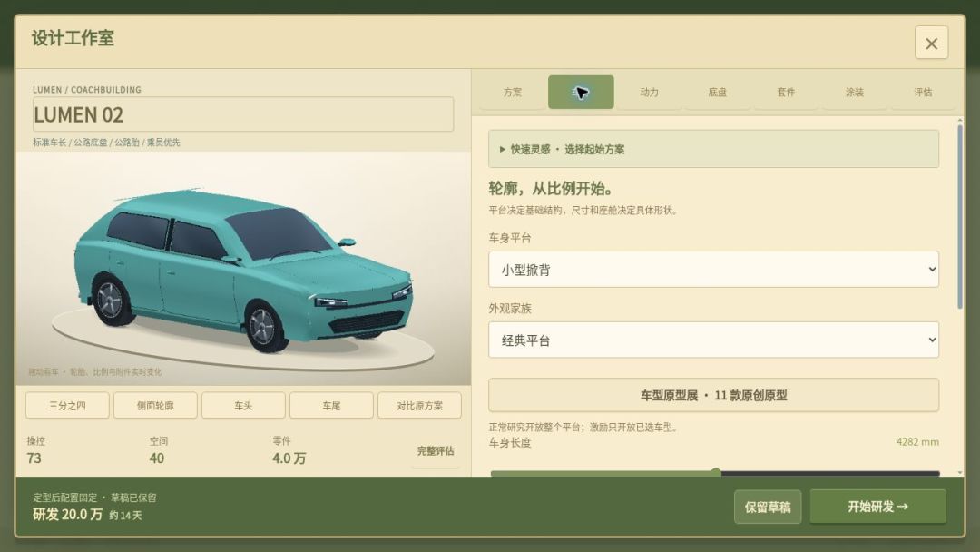Show the 车尾 view

(331, 406)
